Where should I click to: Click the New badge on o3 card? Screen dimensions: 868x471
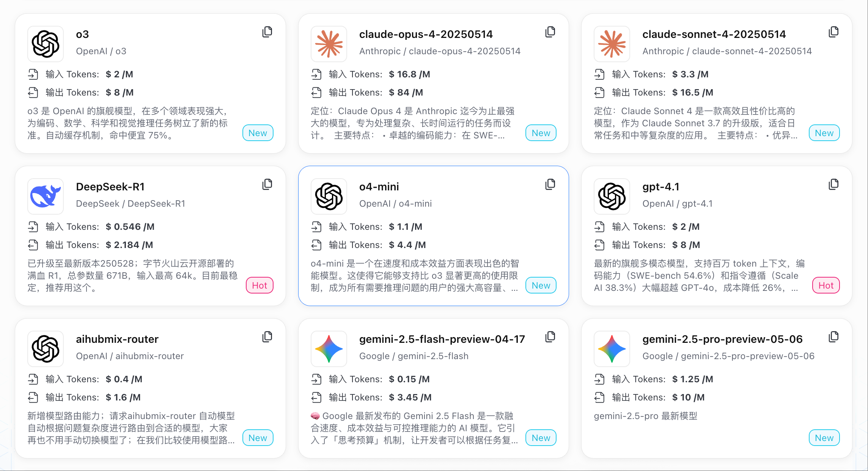coord(258,133)
